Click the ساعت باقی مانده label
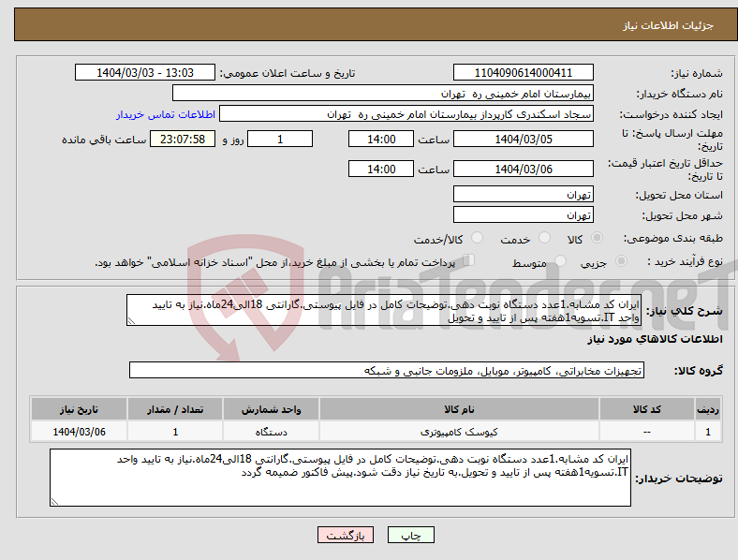Viewport: 738px width, 560px height. point(104,140)
